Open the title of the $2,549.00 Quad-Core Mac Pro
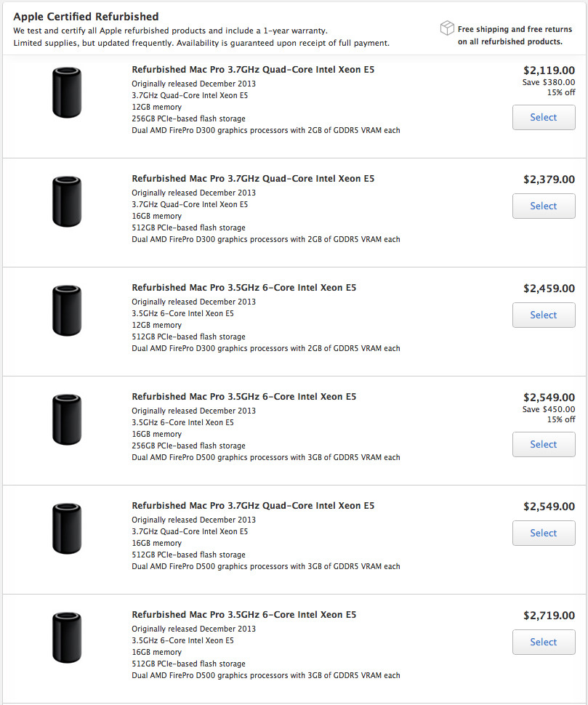The width and height of the screenshot is (588, 705). point(253,506)
